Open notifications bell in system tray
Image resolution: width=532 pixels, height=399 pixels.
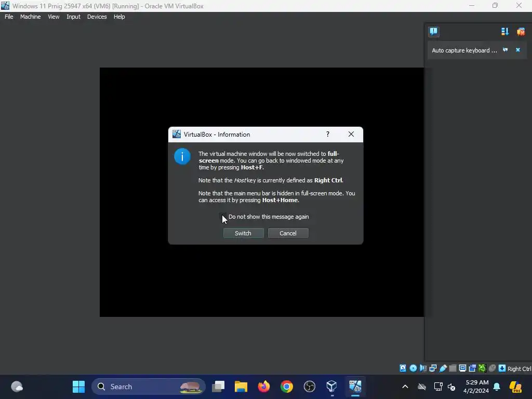pyautogui.click(x=497, y=387)
